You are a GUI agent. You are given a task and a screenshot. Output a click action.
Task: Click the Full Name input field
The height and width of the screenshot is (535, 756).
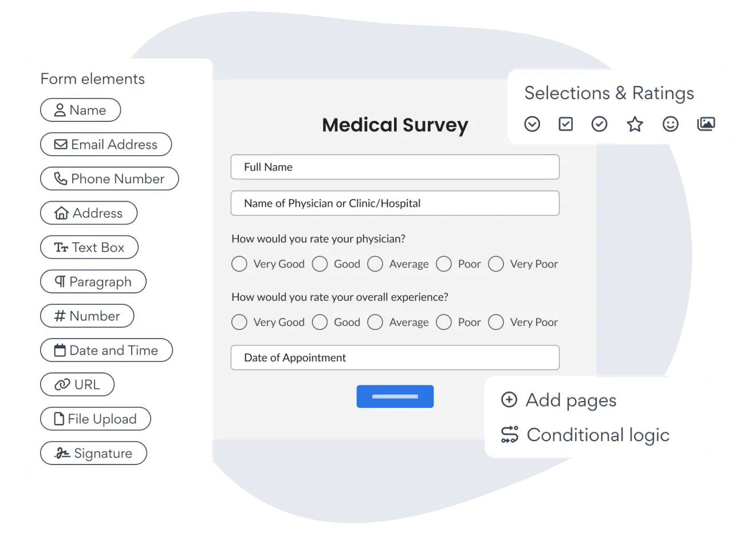(x=395, y=167)
